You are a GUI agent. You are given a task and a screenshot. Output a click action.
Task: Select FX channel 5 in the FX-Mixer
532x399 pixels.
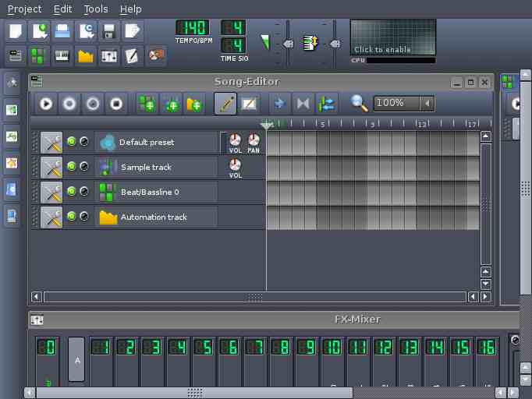point(203,348)
